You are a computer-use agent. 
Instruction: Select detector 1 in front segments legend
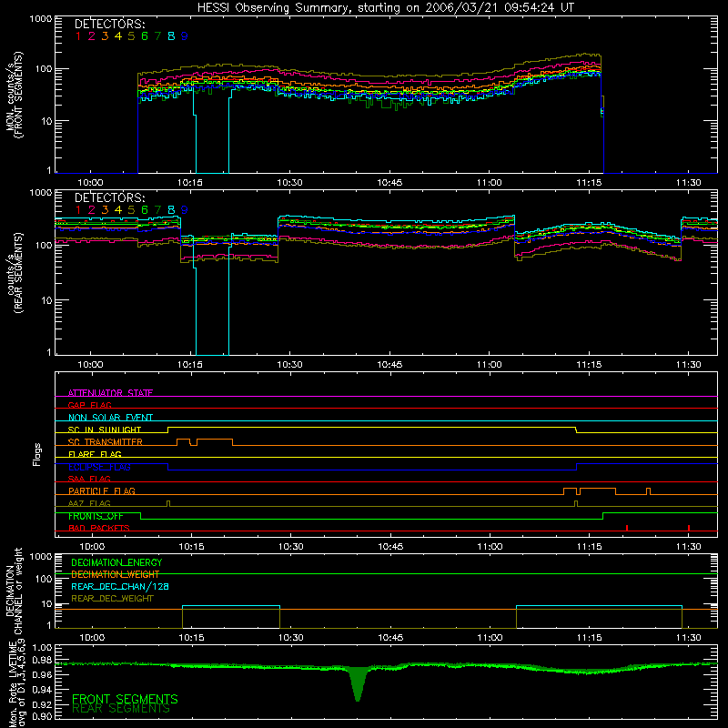[78, 36]
